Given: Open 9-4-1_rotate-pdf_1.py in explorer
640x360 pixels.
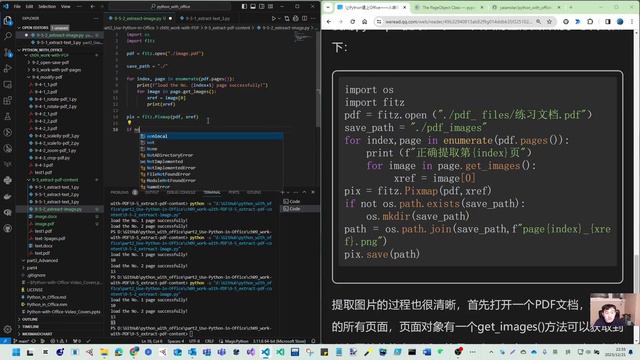Looking at the screenshot, I should [x=56, y=99].
